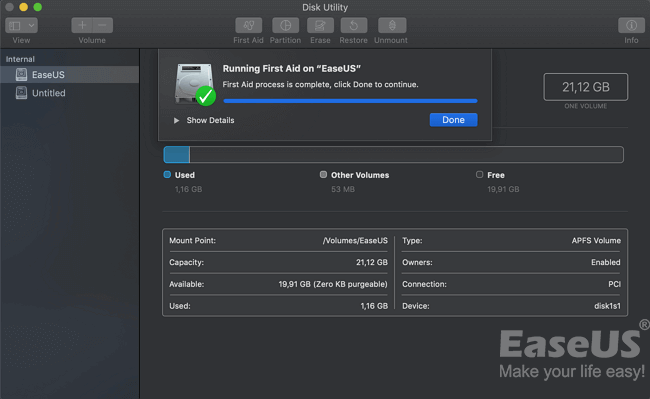Click Internal section header in sidebar
This screenshot has width=650, height=399.
tap(20, 59)
